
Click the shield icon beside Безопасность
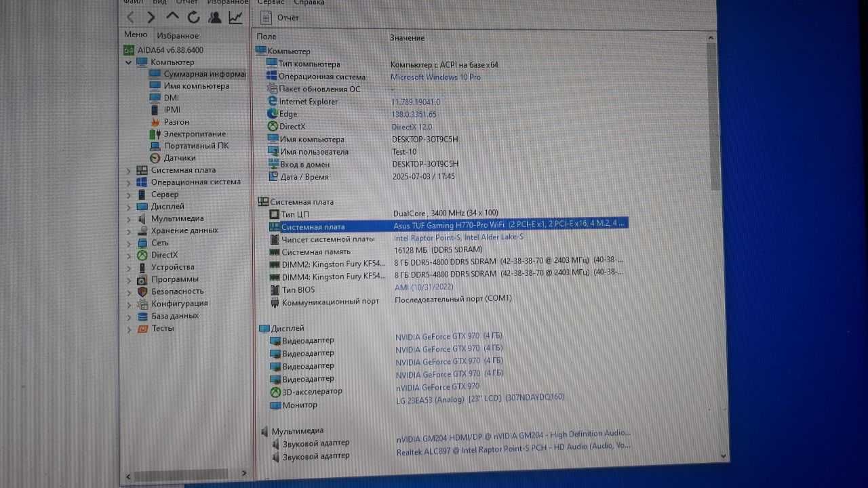click(142, 291)
